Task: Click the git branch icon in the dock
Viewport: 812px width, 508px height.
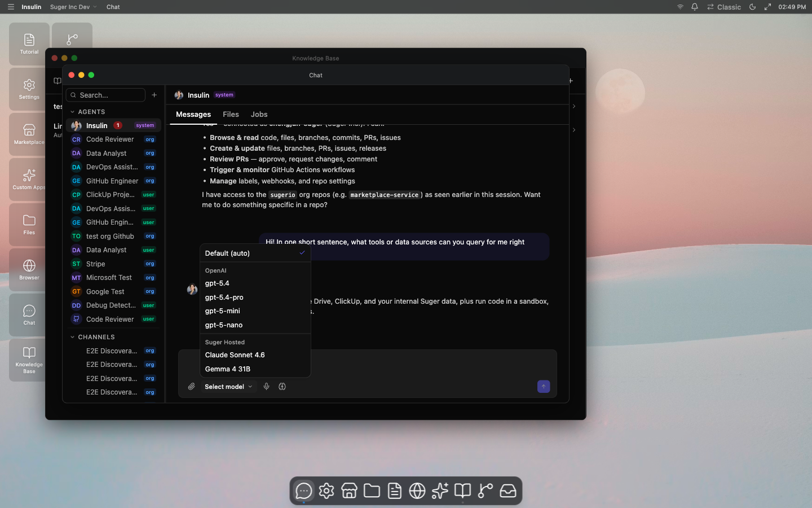Action: (485, 491)
